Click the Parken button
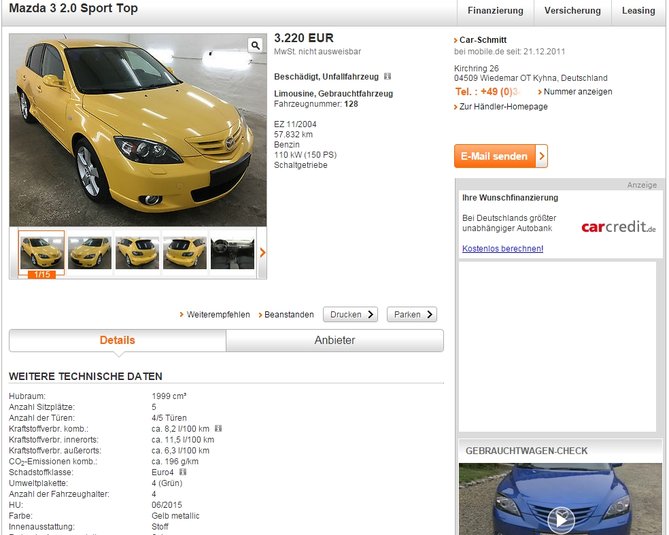669x535 pixels. tap(412, 314)
